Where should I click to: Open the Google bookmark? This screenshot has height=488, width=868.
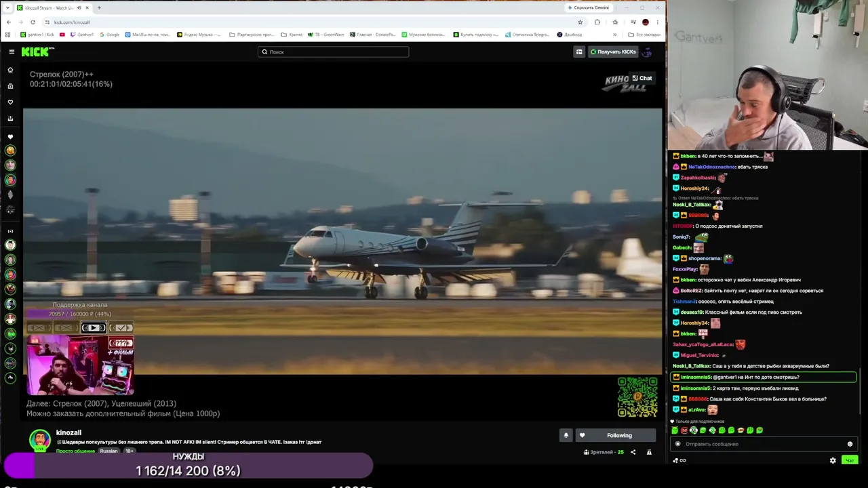tap(109, 35)
